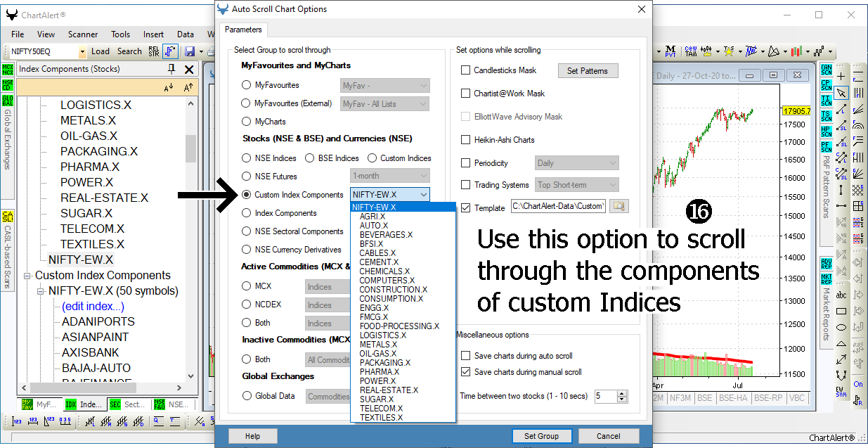868x448 pixels.
Task: Select the BSE Indices radio button
Action: tap(309, 158)
